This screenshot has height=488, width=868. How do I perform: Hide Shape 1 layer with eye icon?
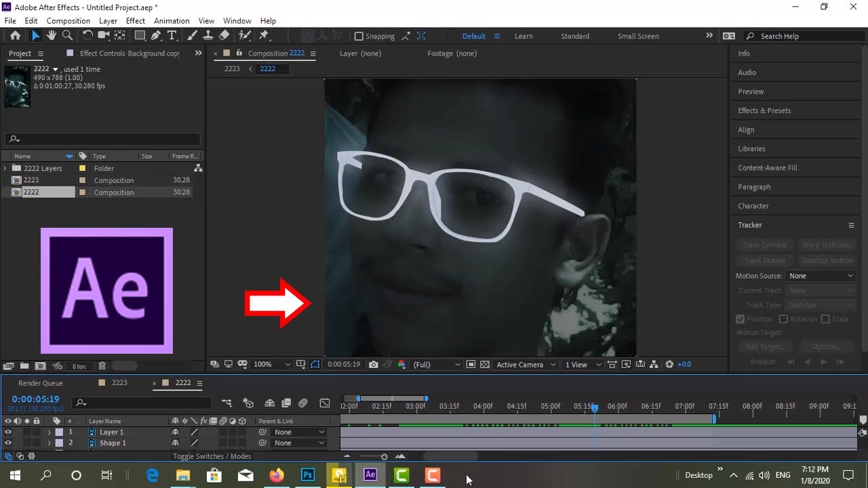8,443
